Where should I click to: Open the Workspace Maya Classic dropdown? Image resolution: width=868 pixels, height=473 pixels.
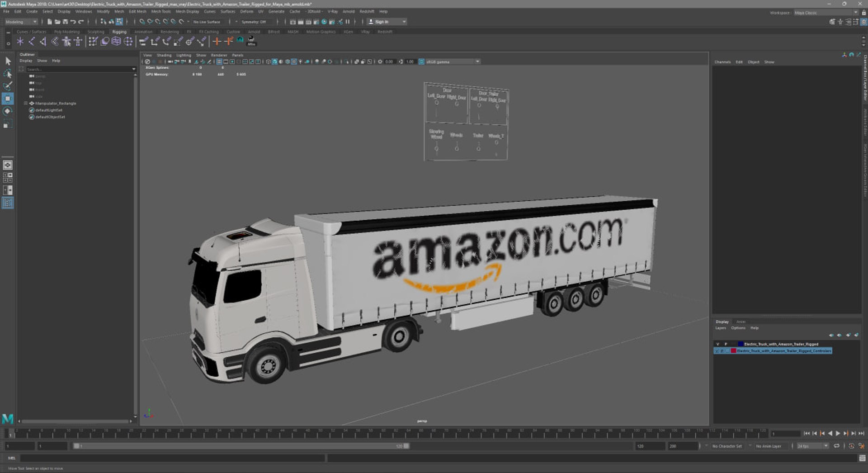click(x=826, y=13)
